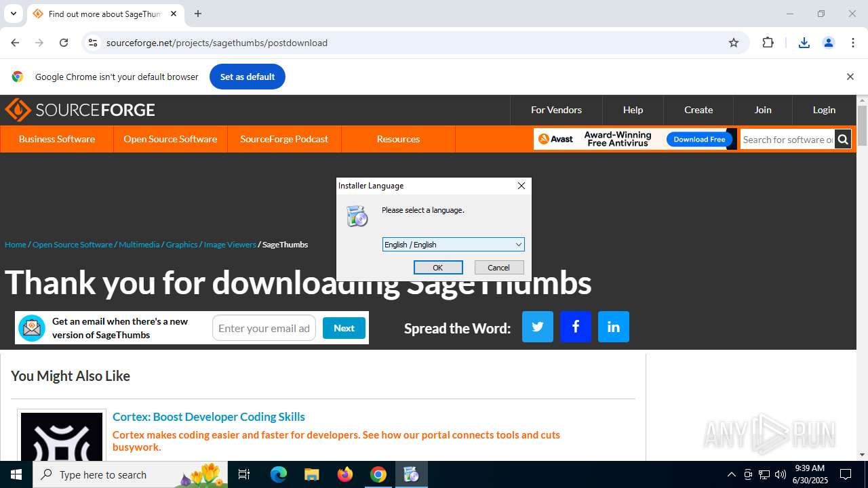Click the Search for software field
Viewport: 868px width, 488px height.
point(787,140)
